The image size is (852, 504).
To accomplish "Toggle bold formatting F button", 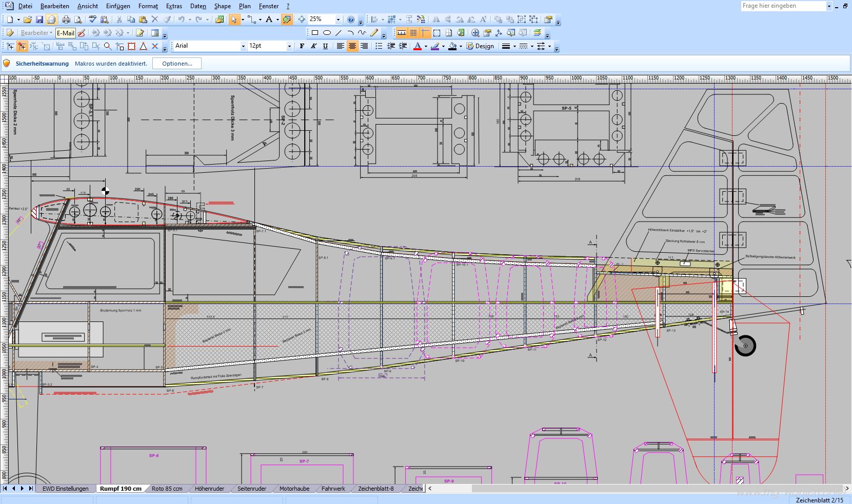I will coord(302,46).
